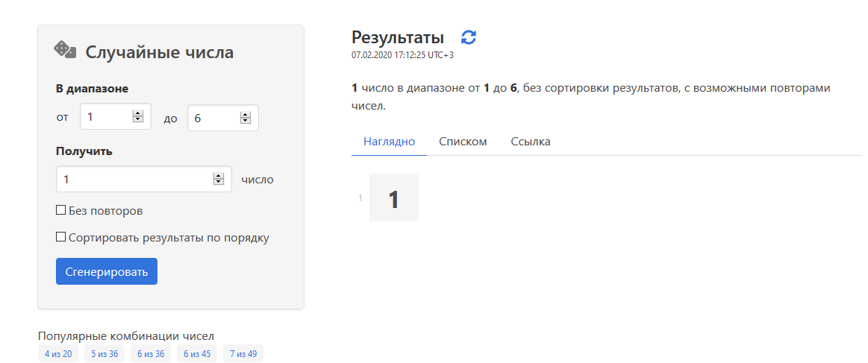Image resolution: width=868 pixels, height=363 pixels.
Task: Decrease the 'до' value using down arrow
Action: (246, 120)
